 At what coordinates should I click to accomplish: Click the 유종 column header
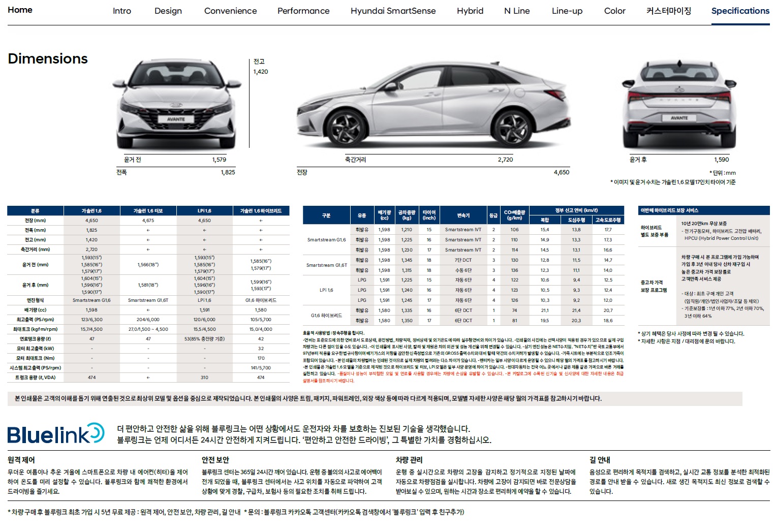coord(362,215)
